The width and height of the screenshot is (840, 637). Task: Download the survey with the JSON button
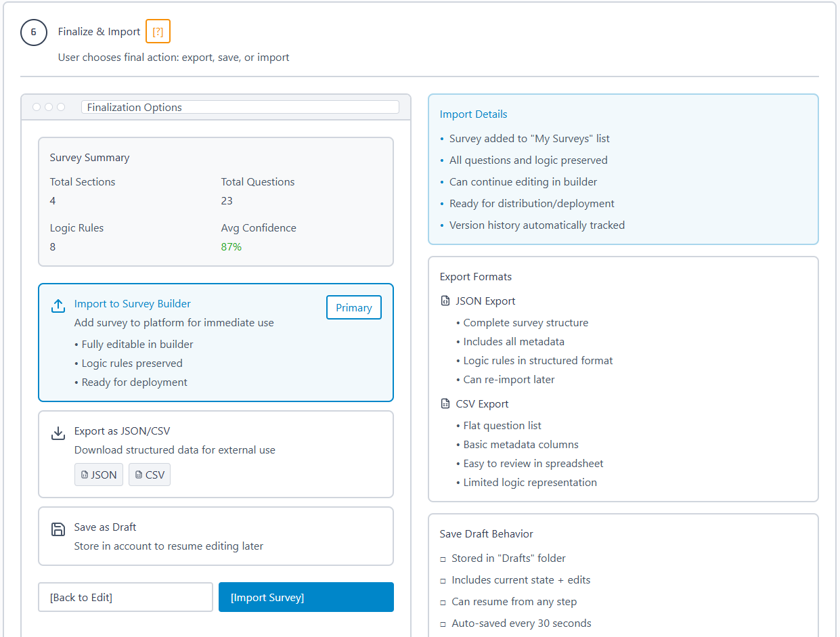click(x=99, y=475)
